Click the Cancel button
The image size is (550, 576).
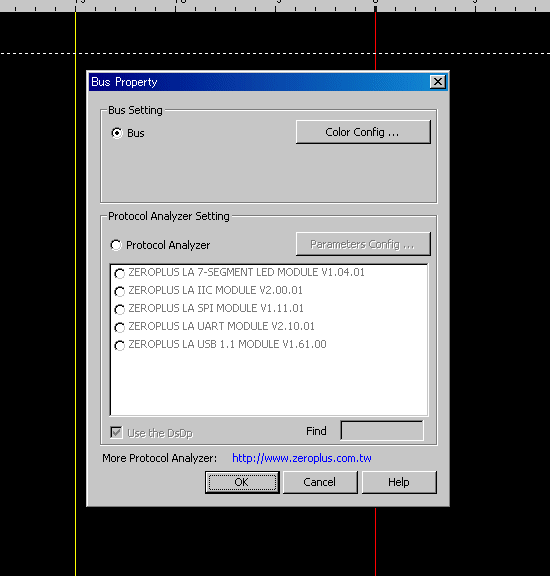pos(320,482)
